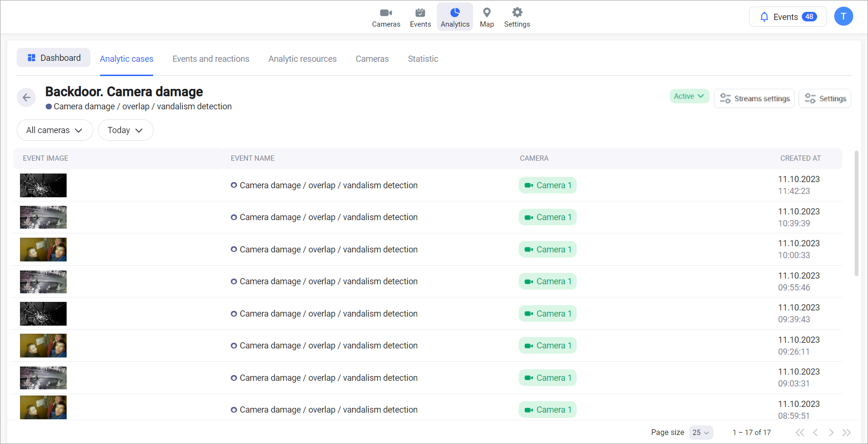Select the Camera 1 badge at 10:39:39
This screenshot has height=444, width=868.
[x=548, y=217]
